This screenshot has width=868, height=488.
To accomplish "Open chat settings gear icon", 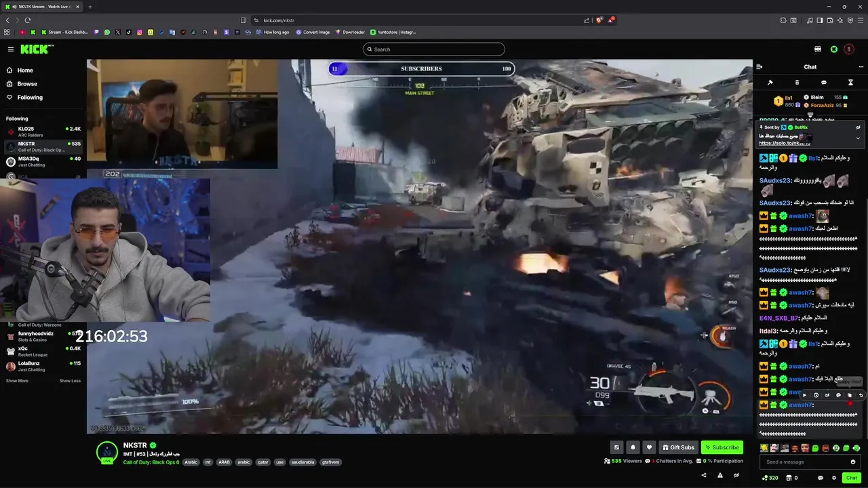I will (x=834, y=478).
